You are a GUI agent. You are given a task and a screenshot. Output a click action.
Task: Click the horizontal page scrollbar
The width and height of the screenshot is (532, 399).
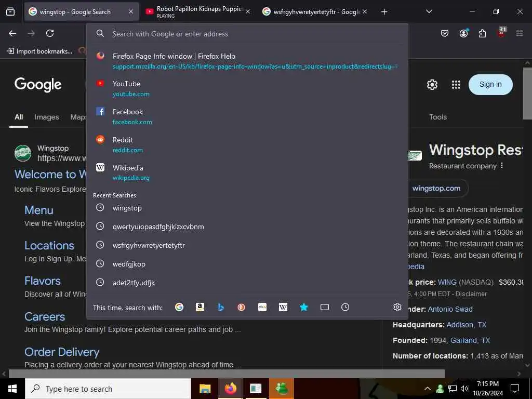227,374
